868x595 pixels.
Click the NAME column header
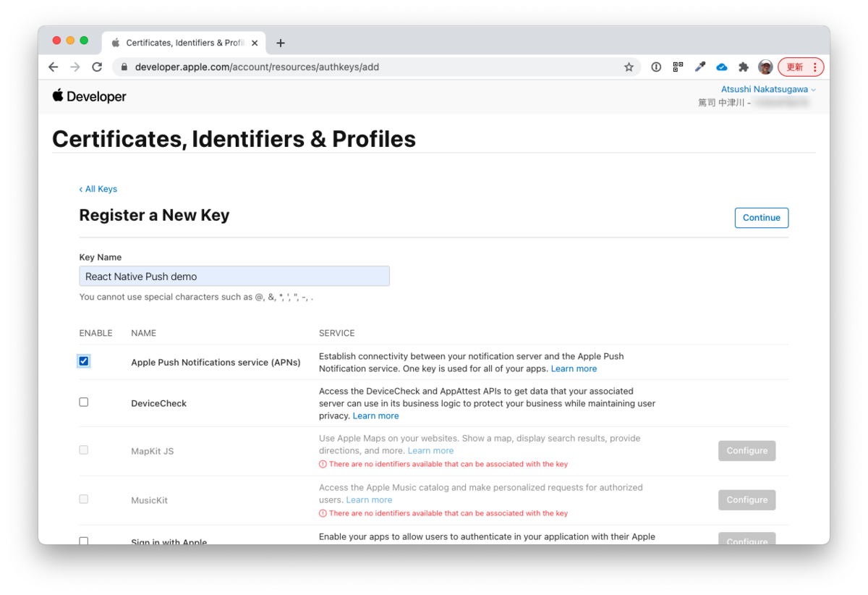coord(143,333)
